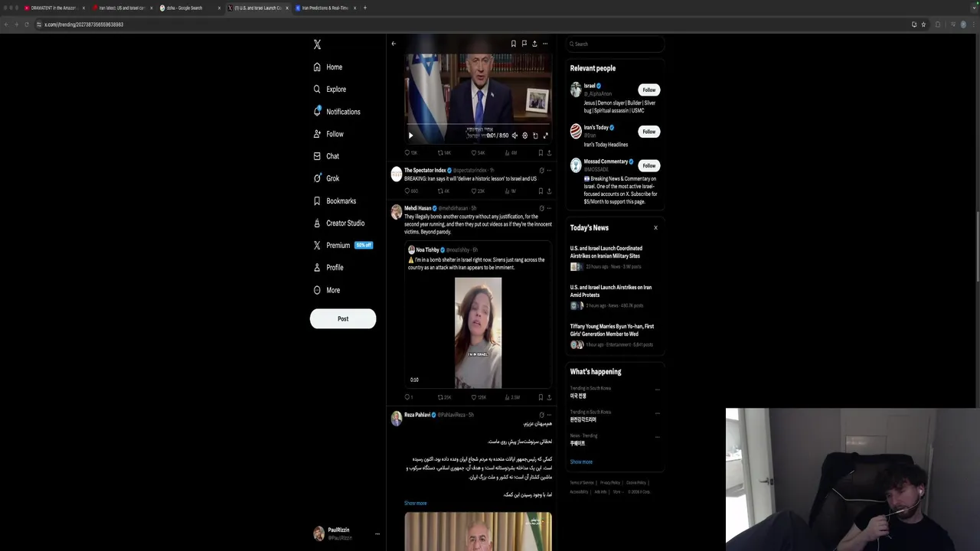Open Creator Studio in the sidebar
This screenshot has height=551, width=980.
click(339, 223)
